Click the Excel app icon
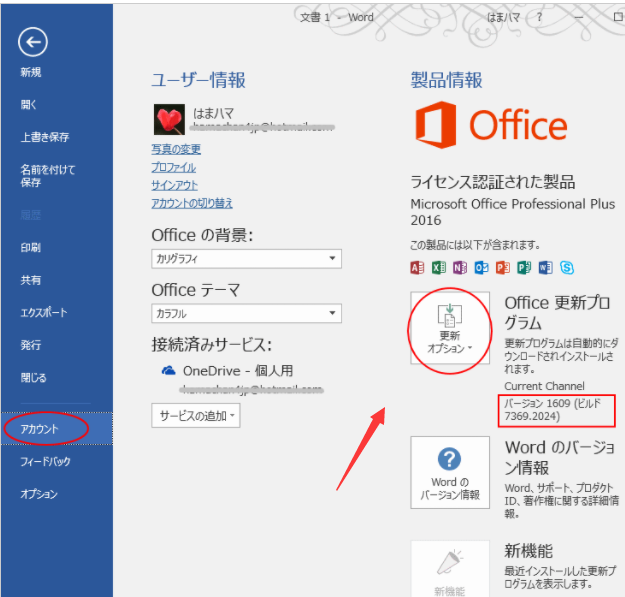Image resolution: width=625 pixels, height=597 pixels. [438, 267]
